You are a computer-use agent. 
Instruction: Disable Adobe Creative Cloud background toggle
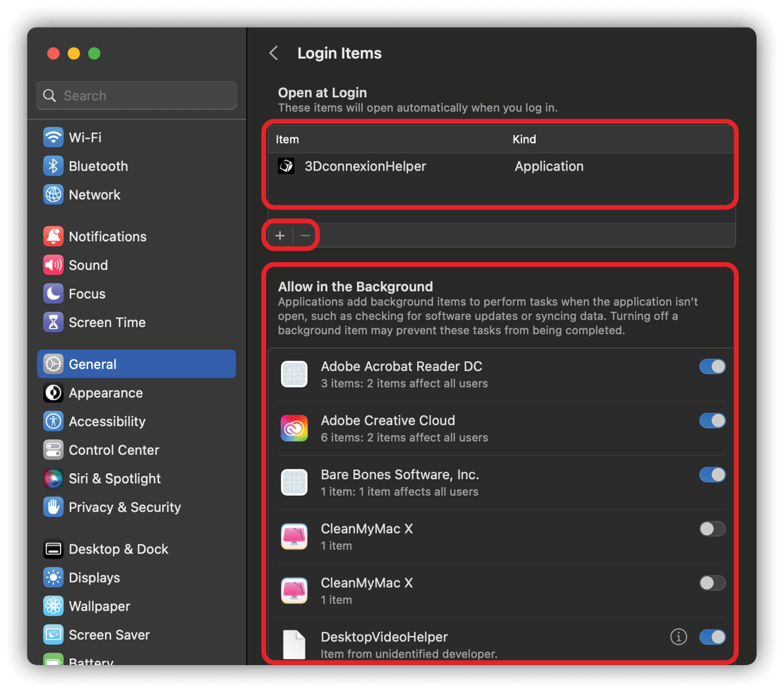click(x=712, y=421)
